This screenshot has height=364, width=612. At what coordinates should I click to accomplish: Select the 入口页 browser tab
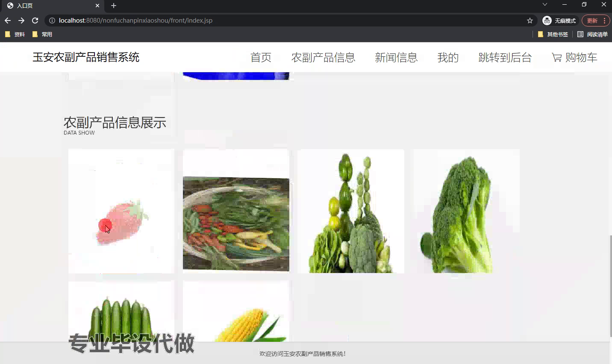(x=53, y=6)
